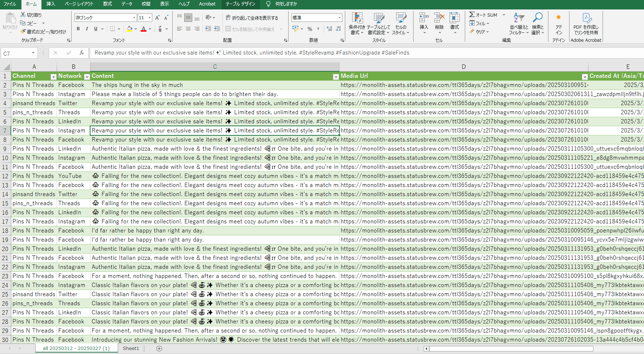Image resolution: width=644 pixels, height=354 pixels.
Task: Click the Format Painter brush icon
Action: (23, 32)
